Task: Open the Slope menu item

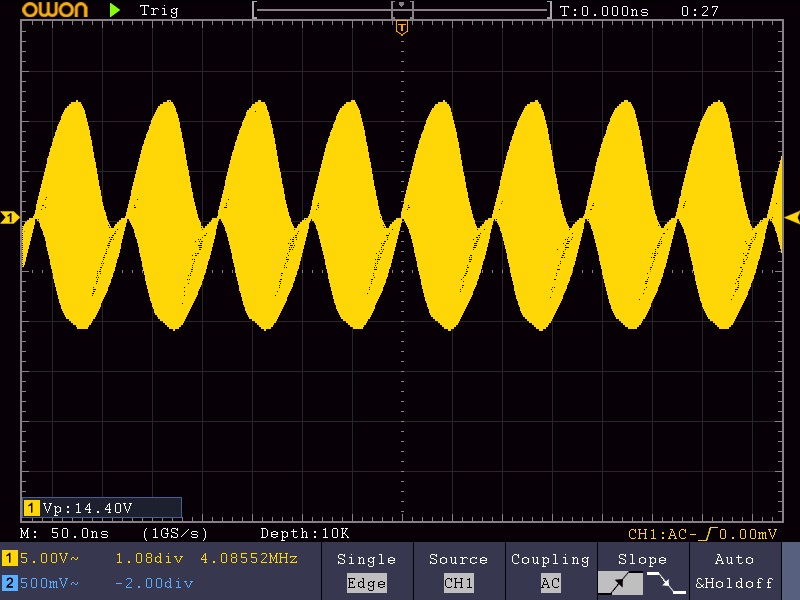Action: (642, 559)
